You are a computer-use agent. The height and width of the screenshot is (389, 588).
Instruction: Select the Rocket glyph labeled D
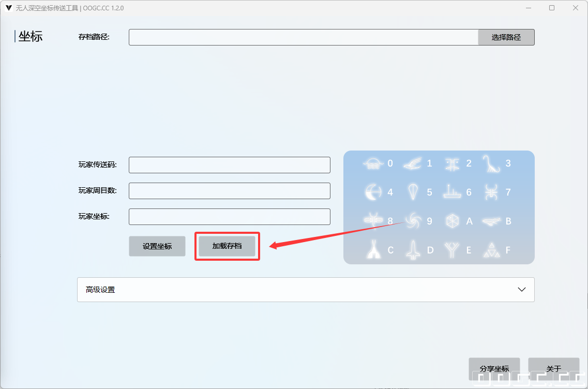[413, 250]
